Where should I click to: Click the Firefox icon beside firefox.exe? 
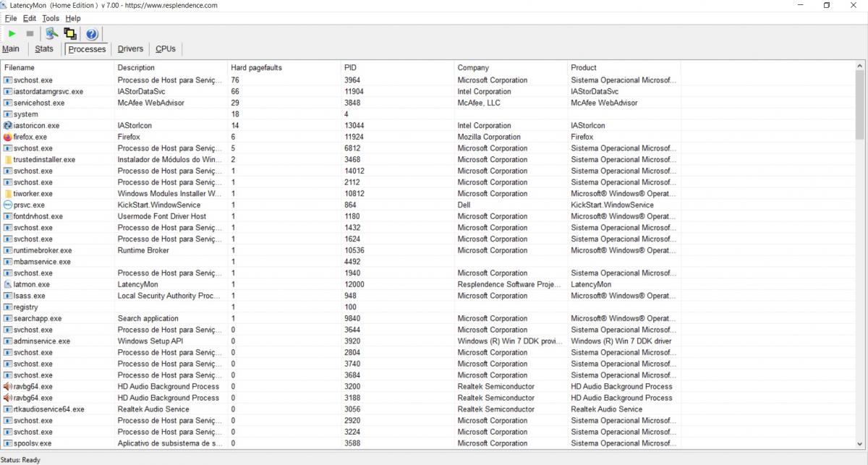8,137
